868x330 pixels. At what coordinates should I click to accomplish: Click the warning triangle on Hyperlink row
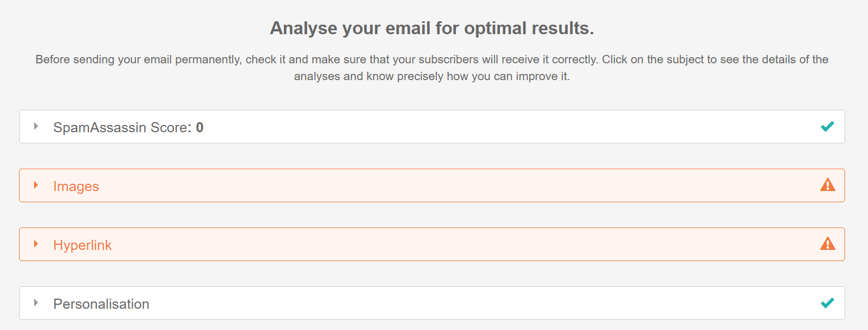pyautogui.click(x=827, y=244)
